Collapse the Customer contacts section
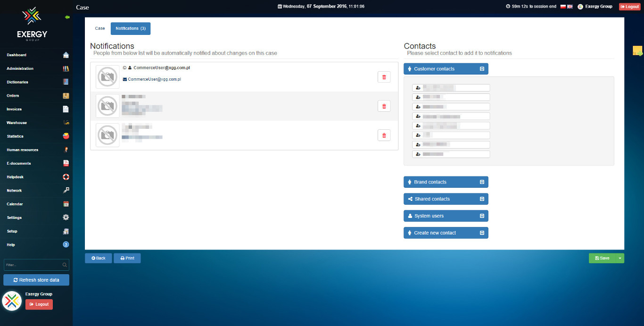 click(446, 69)
